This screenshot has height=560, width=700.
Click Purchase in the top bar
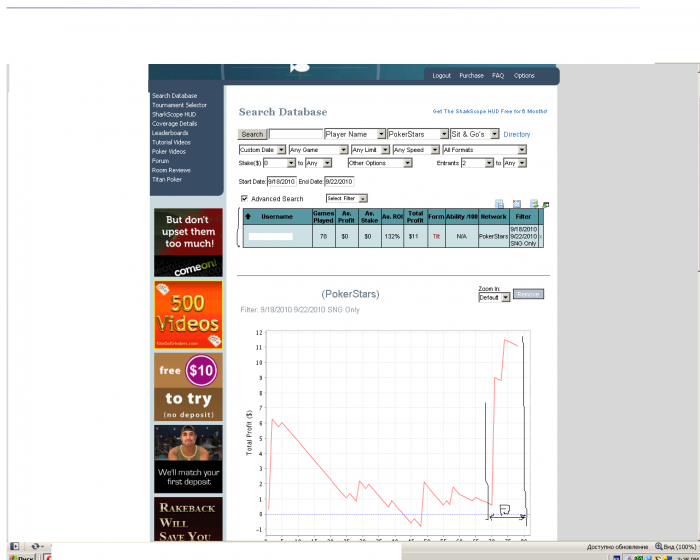(x=471, y=75)
